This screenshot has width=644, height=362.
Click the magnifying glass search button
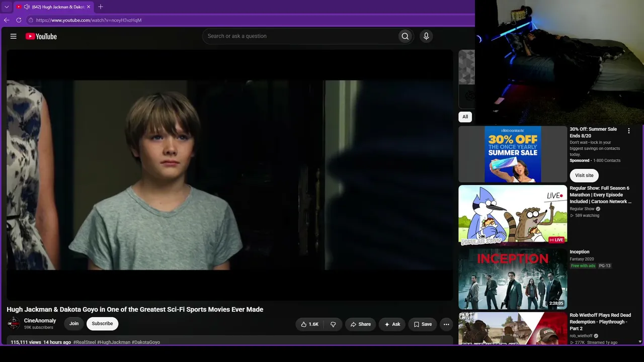405,36
